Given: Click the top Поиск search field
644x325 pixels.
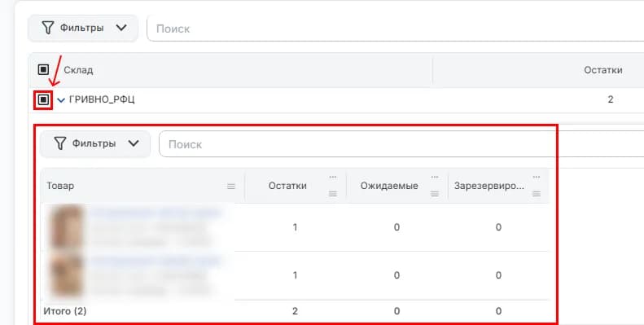Looking at the screenshot, I should click(395, 29).
